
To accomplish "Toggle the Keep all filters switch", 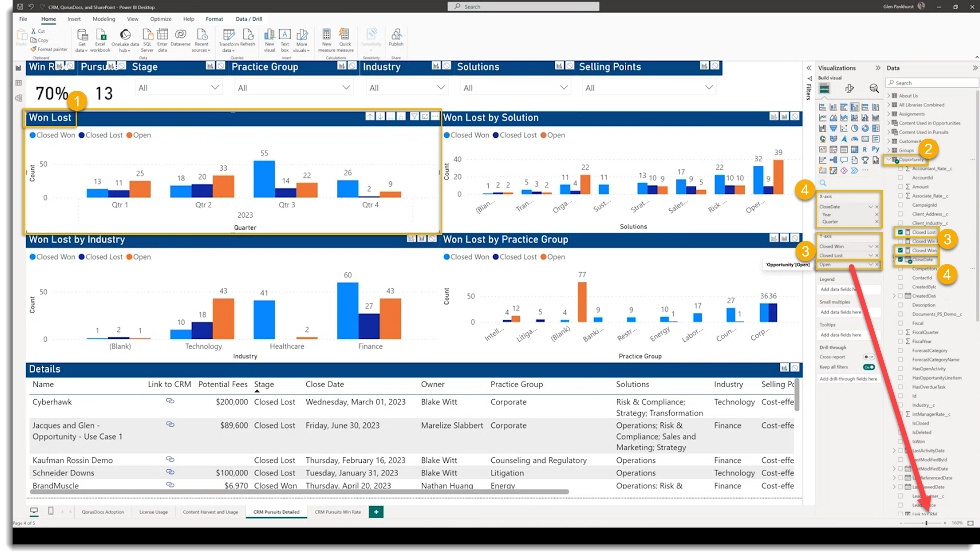I will coord(869,367).
